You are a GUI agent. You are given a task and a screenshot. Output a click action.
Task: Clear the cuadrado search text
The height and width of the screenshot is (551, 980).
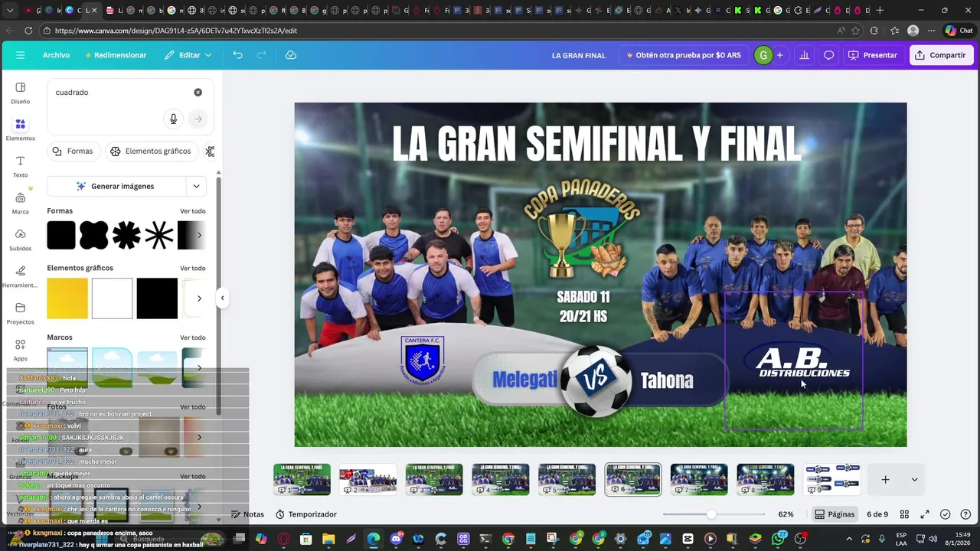(x=198, y=93)
